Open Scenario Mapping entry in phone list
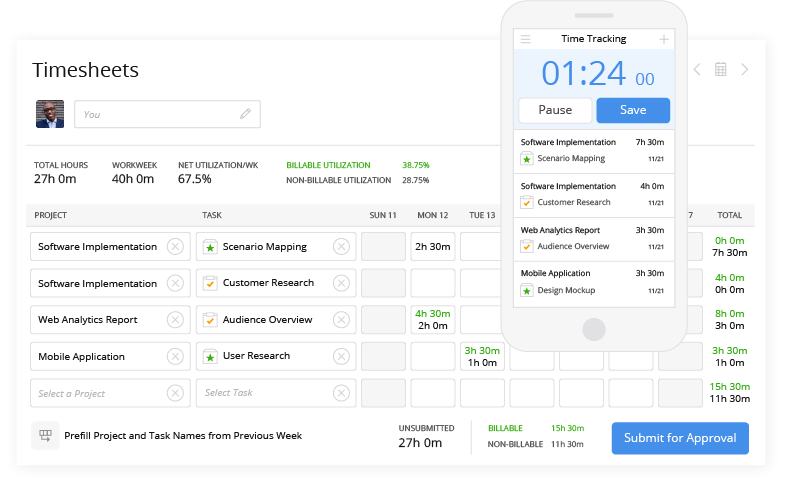 (x=594, y=151)
